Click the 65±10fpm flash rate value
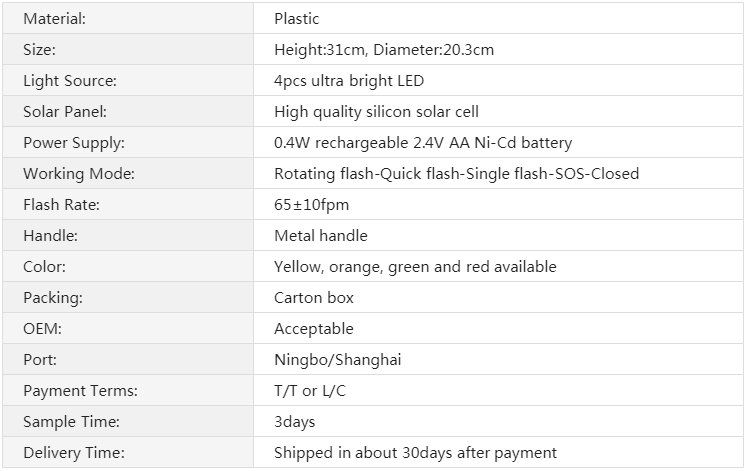The height and width of the screenshot is (471, 747). coord(312,205)
